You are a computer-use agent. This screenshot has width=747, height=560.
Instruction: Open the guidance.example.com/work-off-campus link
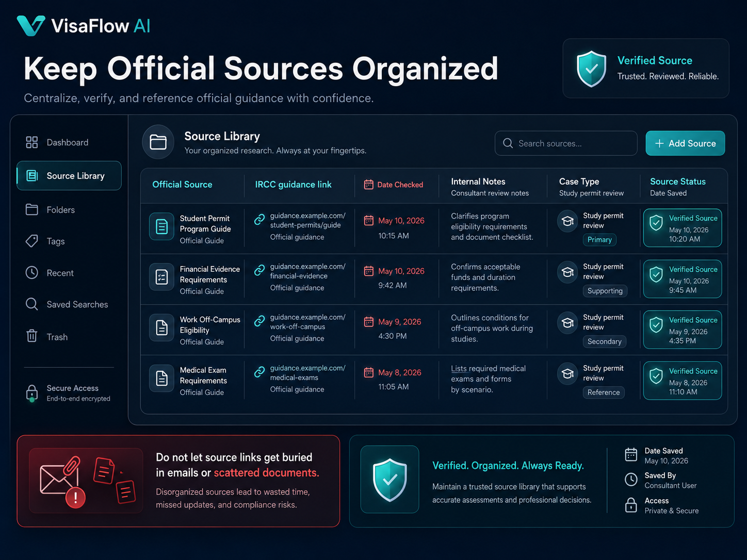click(308, 322)
